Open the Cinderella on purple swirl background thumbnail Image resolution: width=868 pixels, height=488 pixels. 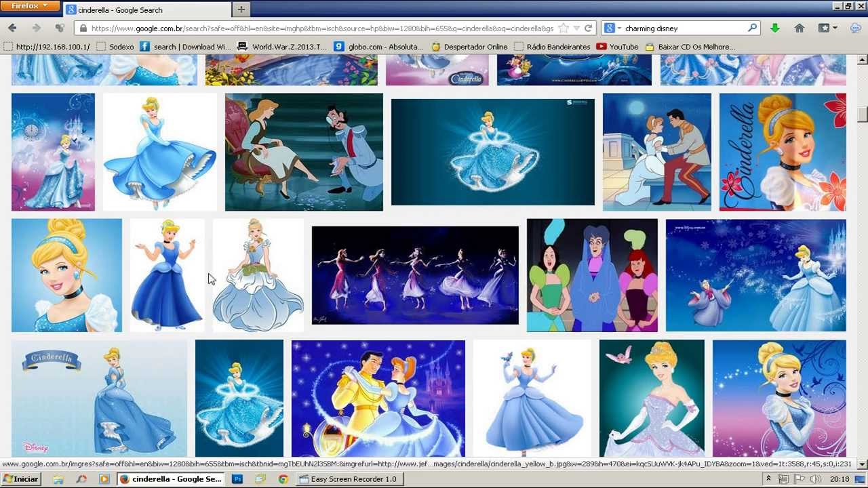[x=779, y=399]
